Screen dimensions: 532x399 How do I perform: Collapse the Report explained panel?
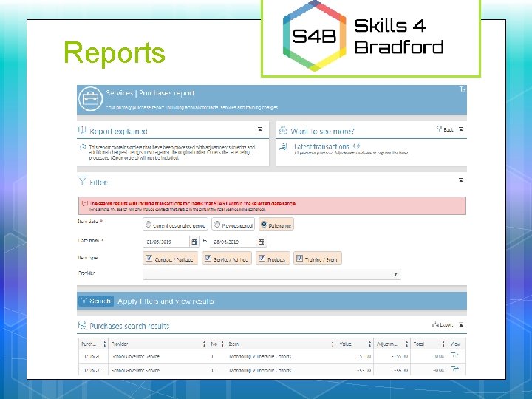pyautogui.click(x=260, y=129)
